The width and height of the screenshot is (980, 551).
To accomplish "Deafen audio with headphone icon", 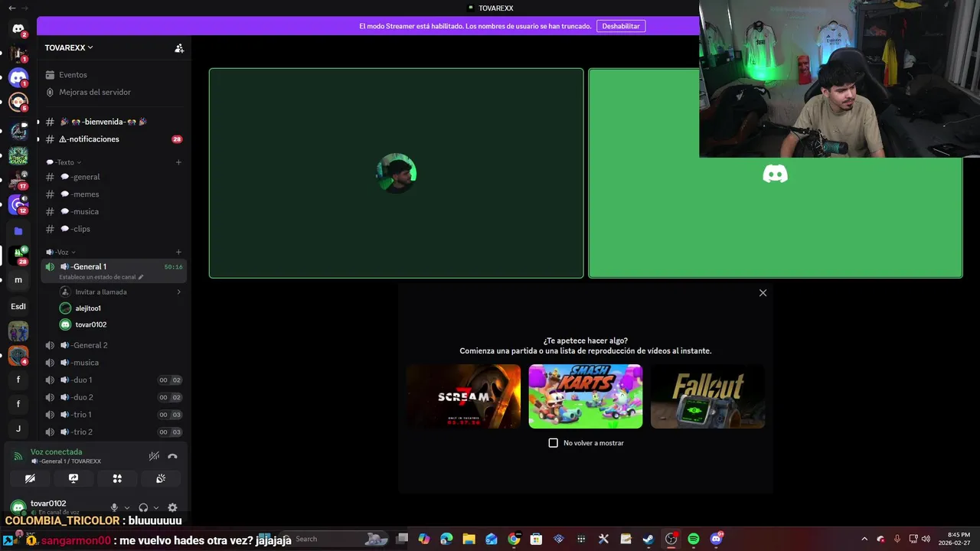I will (143, 507).
